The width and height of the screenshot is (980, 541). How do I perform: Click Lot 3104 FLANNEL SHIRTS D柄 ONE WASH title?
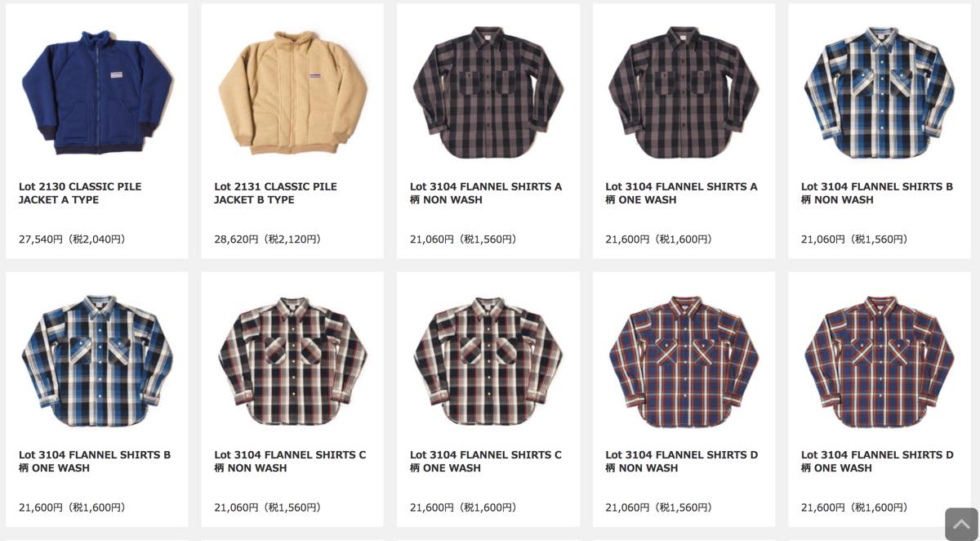tap(877, 461)
